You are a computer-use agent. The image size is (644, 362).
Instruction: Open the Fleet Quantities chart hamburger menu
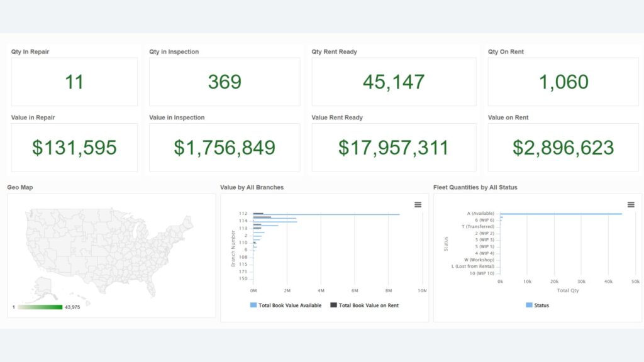[631, 204]
